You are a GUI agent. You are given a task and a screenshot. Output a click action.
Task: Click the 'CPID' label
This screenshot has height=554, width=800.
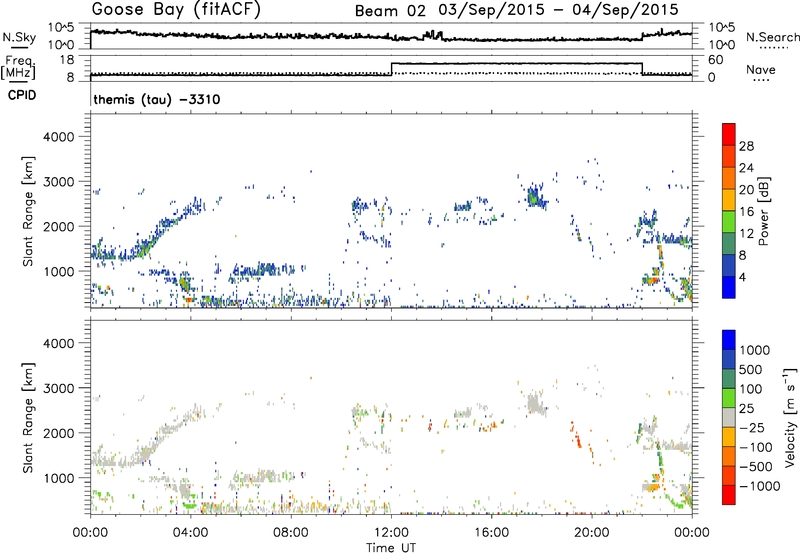click(22, 95)
